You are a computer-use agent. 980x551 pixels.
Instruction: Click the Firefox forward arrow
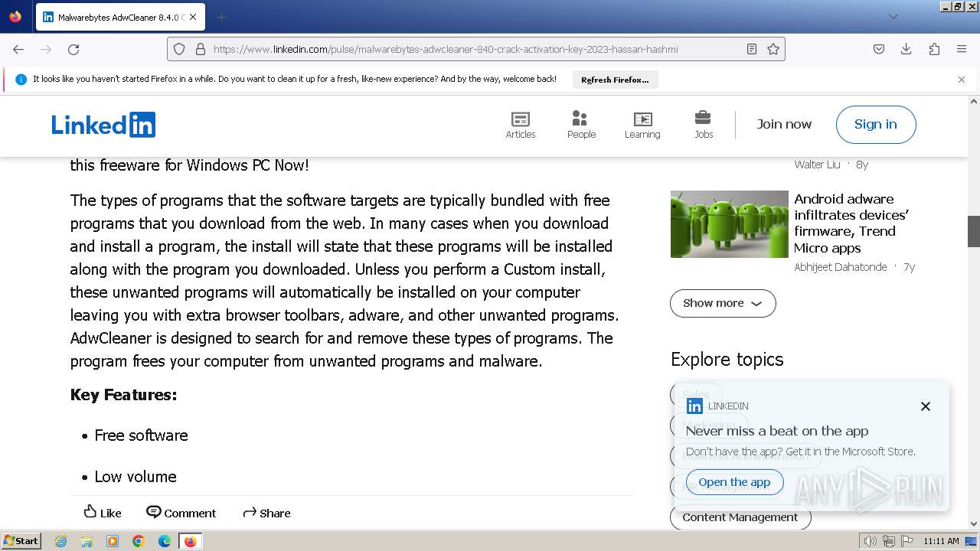46,49
